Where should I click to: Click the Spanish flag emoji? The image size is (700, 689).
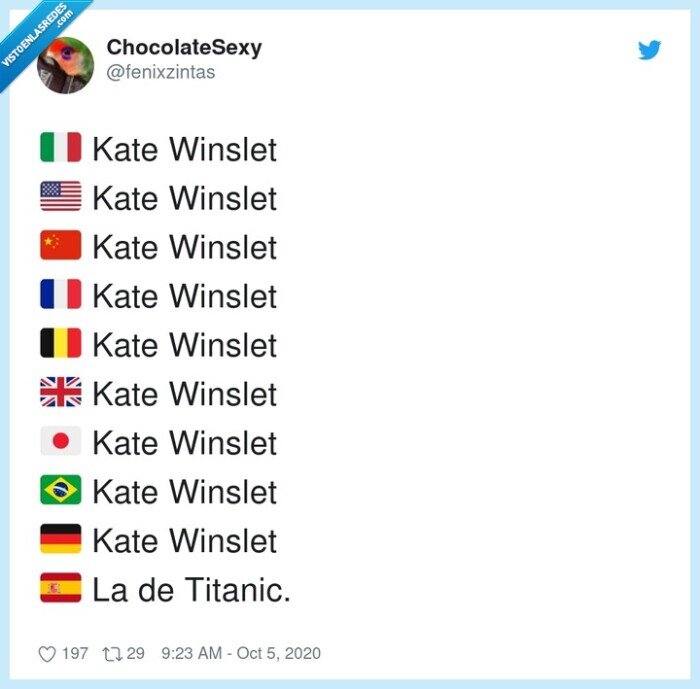click(60, 589)
